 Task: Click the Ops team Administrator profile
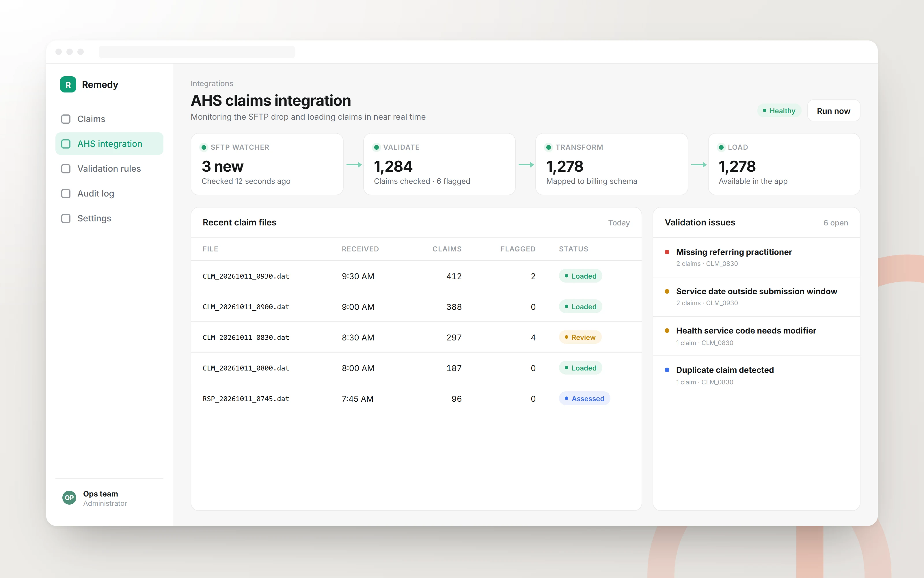coord(109,498)
